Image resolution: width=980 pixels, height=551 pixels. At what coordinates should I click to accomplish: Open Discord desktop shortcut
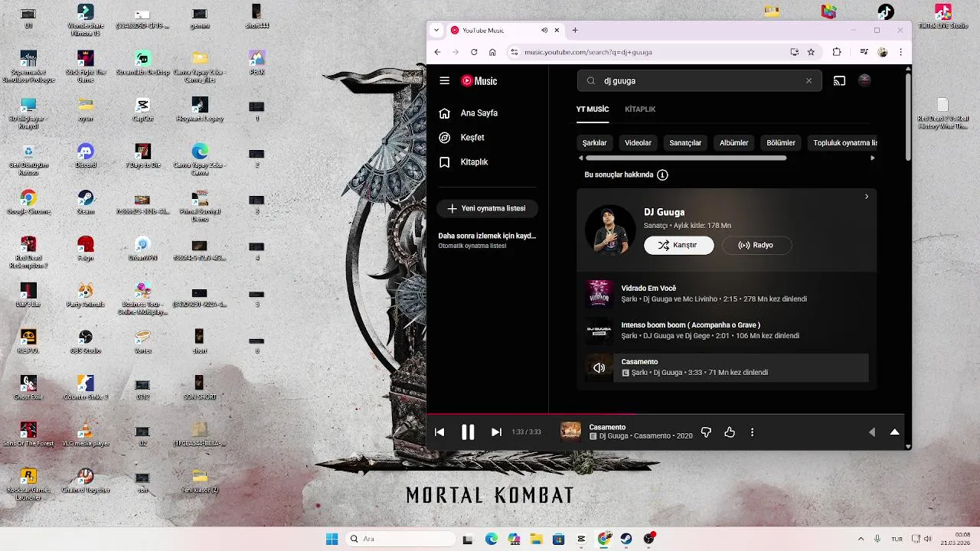pos(86,155)
